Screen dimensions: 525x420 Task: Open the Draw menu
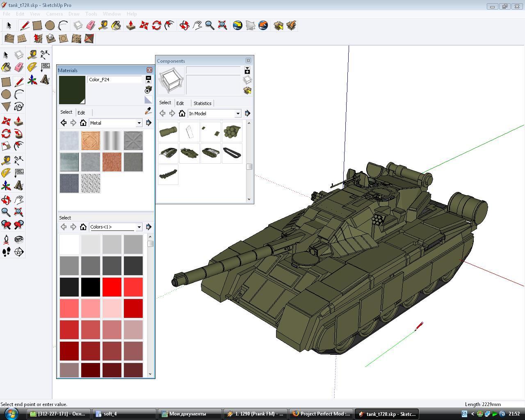pyautogui.click(x=74, y=14)
